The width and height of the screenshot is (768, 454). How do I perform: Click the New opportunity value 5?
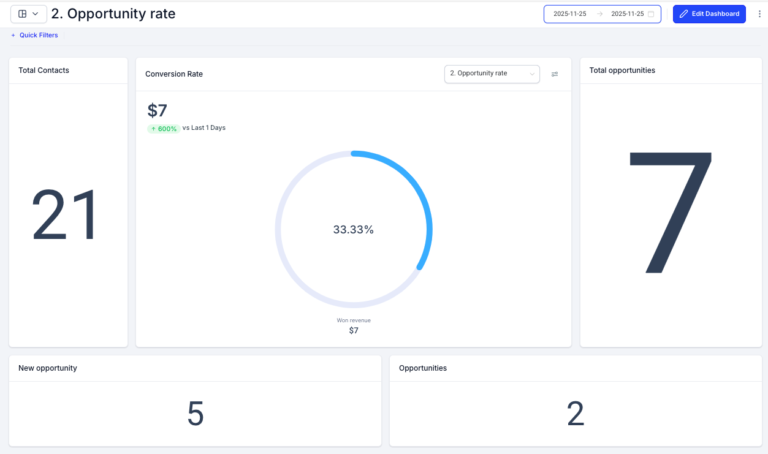coord(195,413)
